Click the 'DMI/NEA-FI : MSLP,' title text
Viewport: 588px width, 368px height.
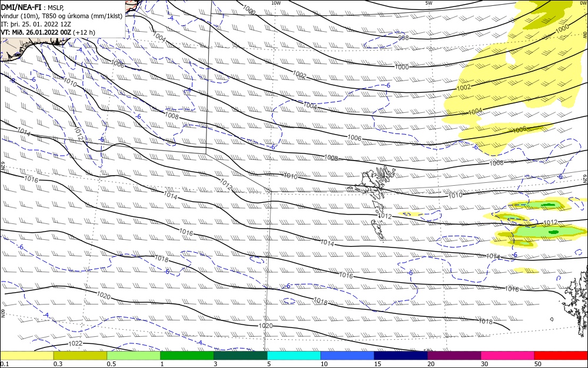32,6
